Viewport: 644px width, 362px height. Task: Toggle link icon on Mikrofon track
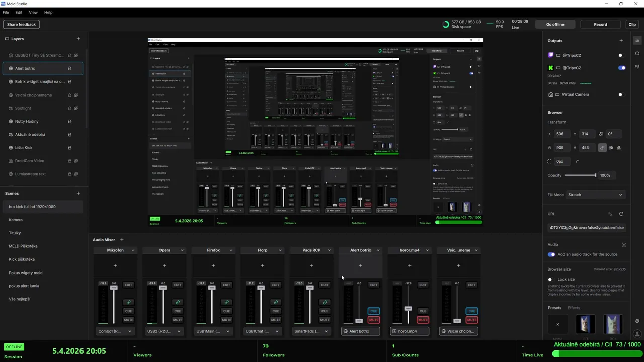click(128, 302)
